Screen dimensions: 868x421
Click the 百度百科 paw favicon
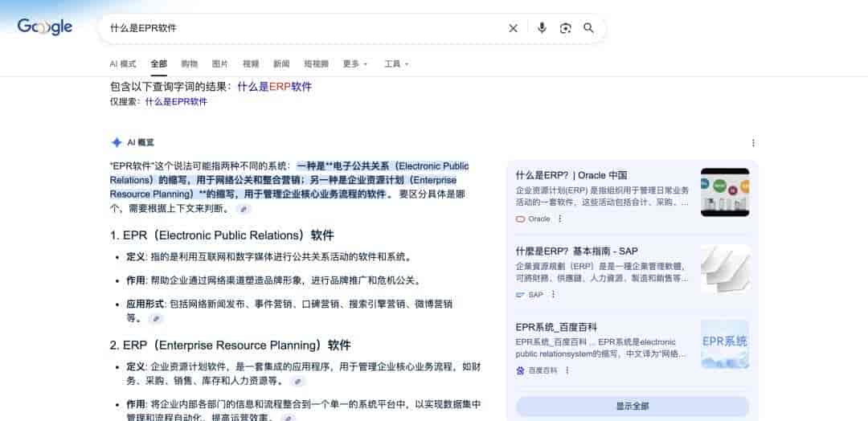pyautogui.click(x=520, y=370)
